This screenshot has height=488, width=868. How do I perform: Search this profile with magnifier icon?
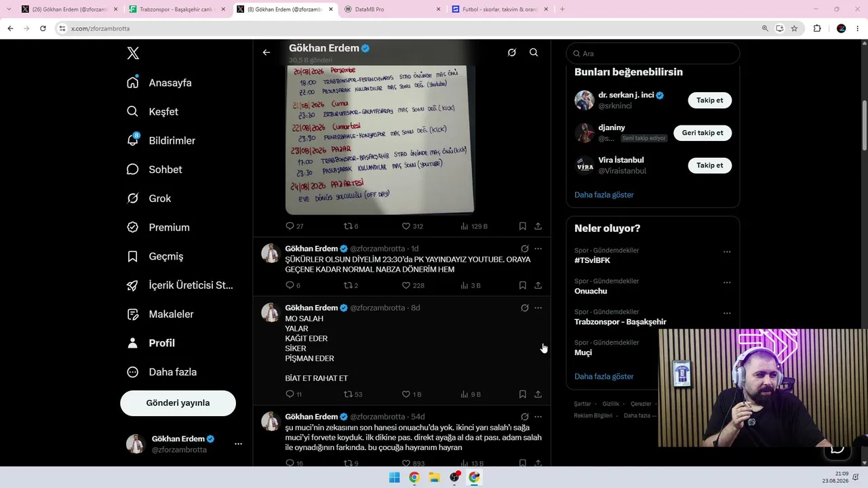(534, 52)
